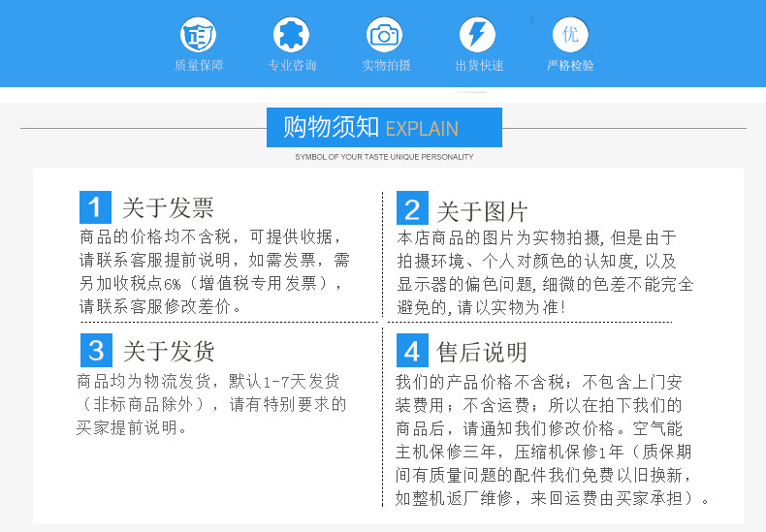Open the 关于图片 section heading
The height and width of the screenshot is (532, 766).
click(x=482, y=211)
